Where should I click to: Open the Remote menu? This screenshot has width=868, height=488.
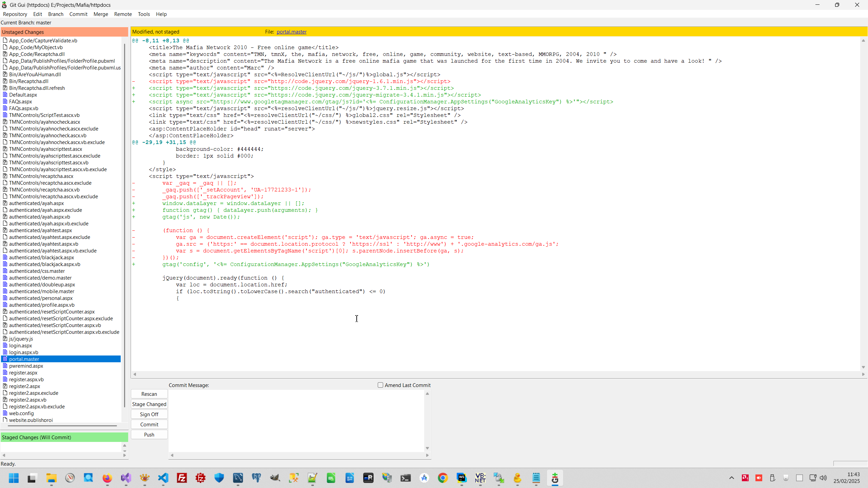point(123,14)
